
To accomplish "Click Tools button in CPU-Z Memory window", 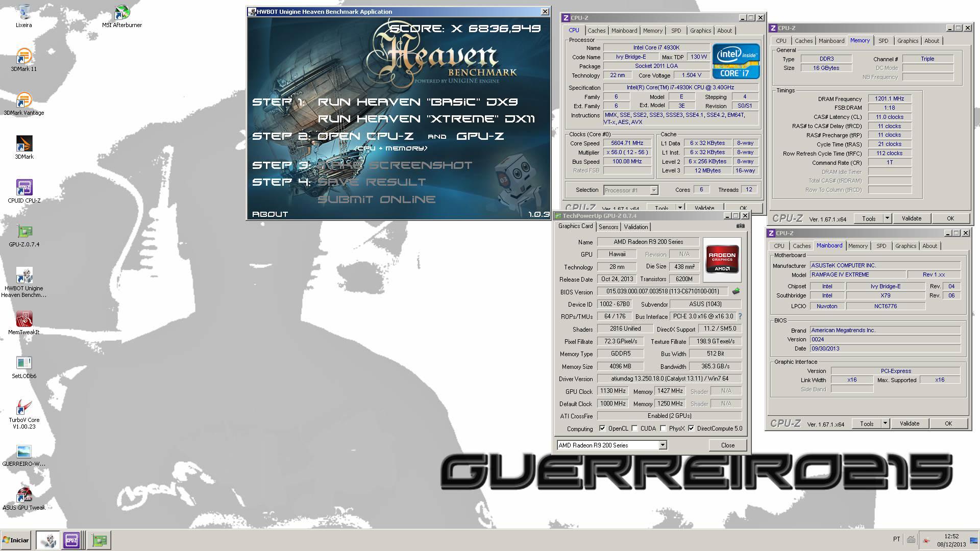I will coord(869,218).
